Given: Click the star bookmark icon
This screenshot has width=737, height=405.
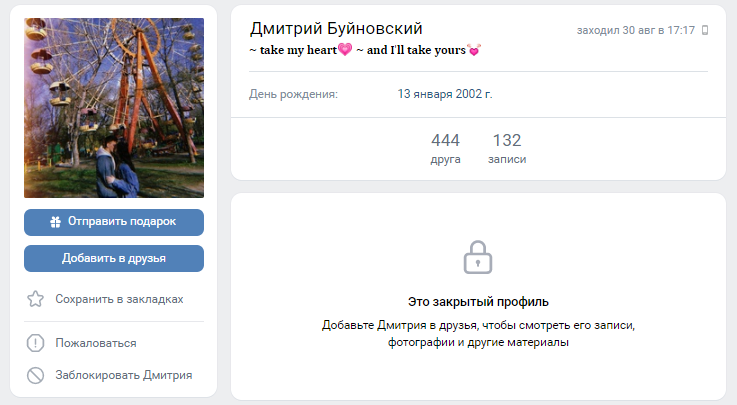Looking at the screenshot, I should tap(35, 299).
